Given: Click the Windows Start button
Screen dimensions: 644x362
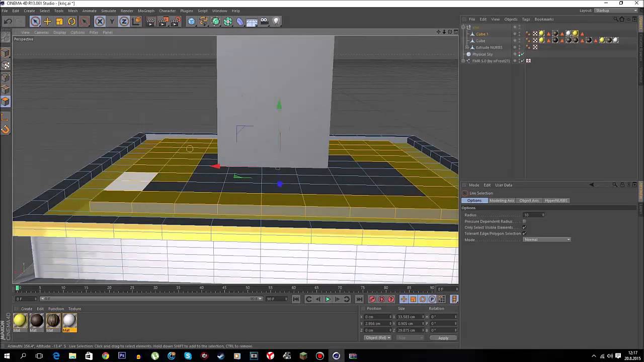Looking at the screenshot, I should (7, 356).
